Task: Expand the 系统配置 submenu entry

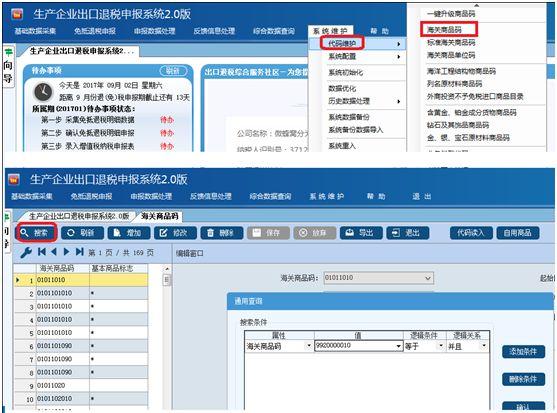Action: (x=357, y=56)
